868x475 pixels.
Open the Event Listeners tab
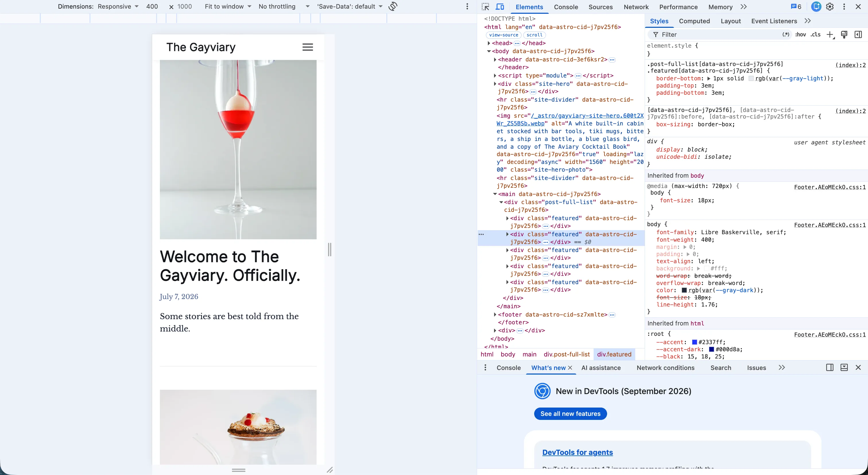(x=774, y=21)
